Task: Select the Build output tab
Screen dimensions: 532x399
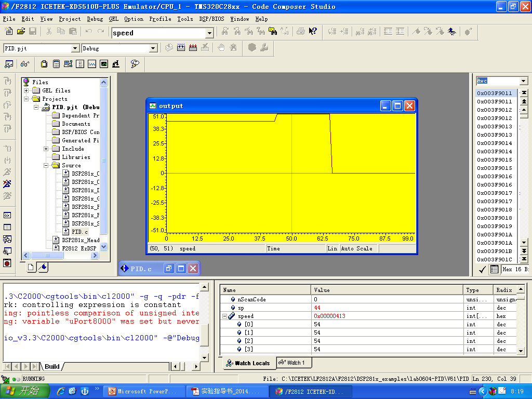Action: click(52, 366)
